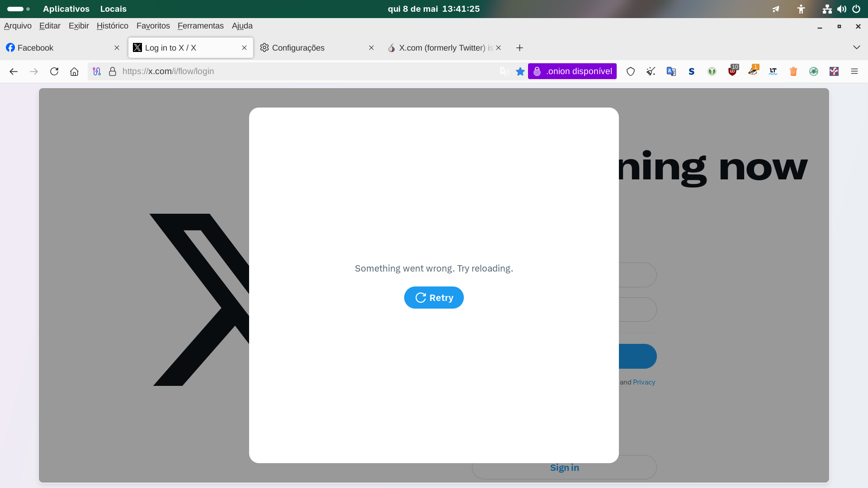868x488 pixels.
Task: Open the Ferramentas menu
Action: pos(201,26)
